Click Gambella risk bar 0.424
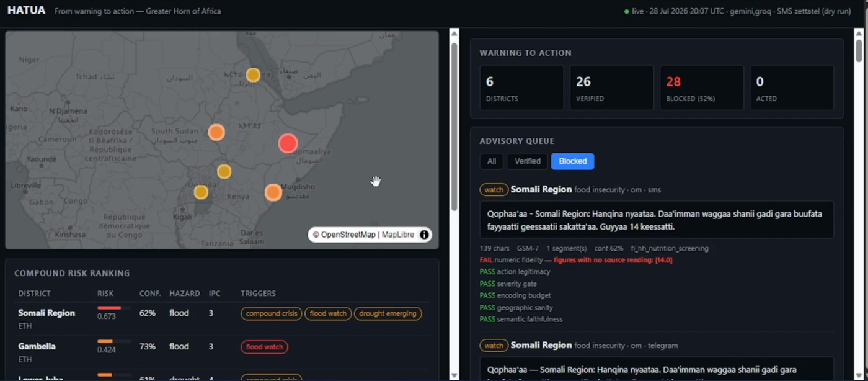 pyautogui.click(x=114, y=341)
